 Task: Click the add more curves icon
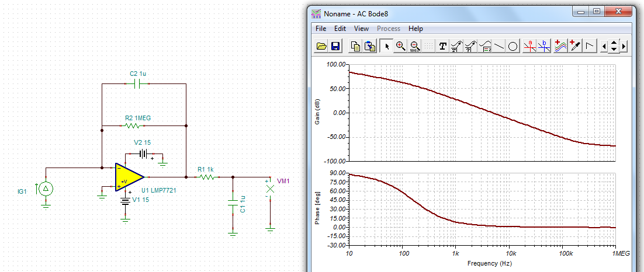(560, 46)
